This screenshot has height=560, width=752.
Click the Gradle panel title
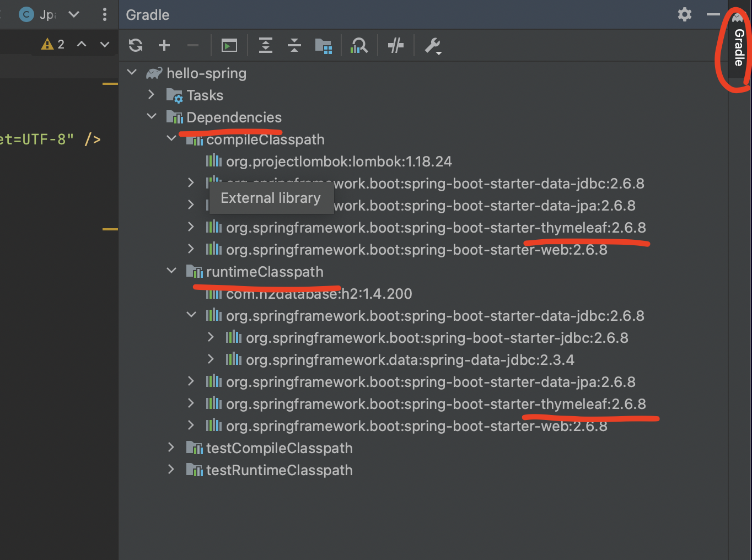[148, 15]
